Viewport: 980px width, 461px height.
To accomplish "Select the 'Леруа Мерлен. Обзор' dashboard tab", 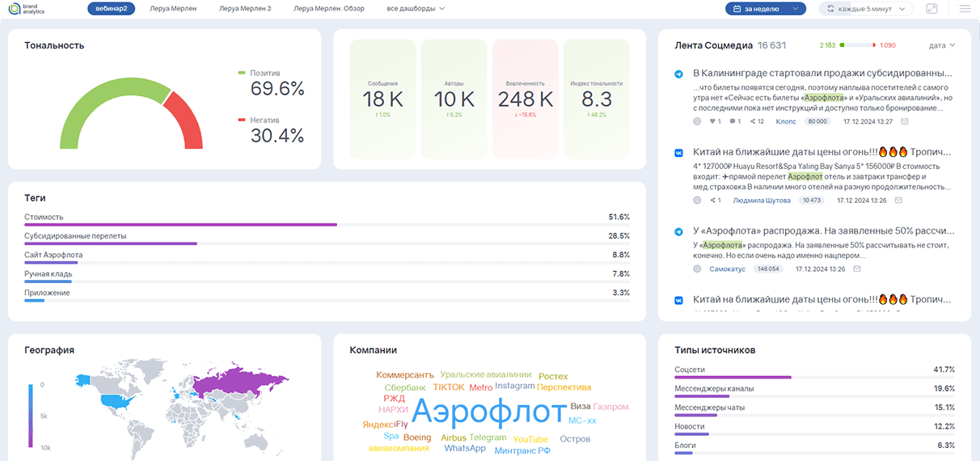I will 328,9.
